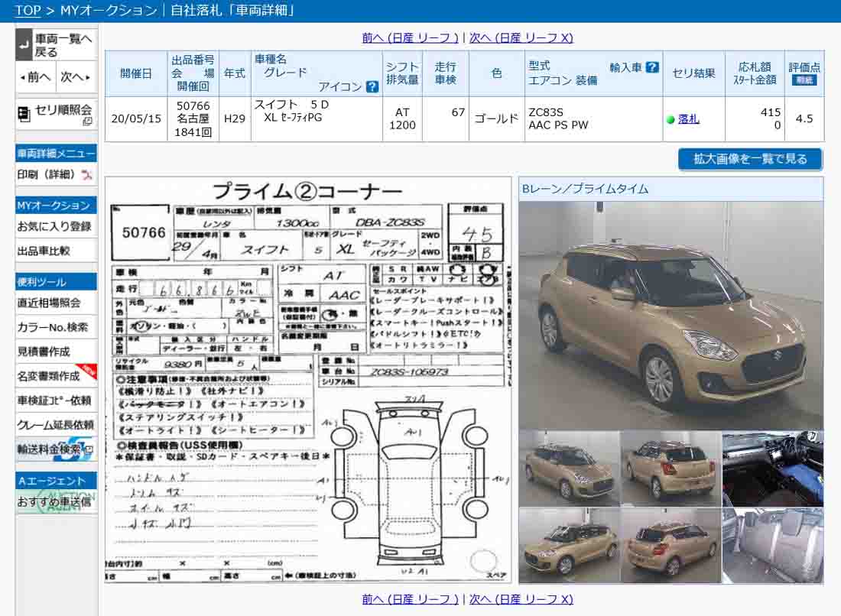Click the 20/05/15 date cell
Viewport: 841px width, 616px height.
coord(136,119)
